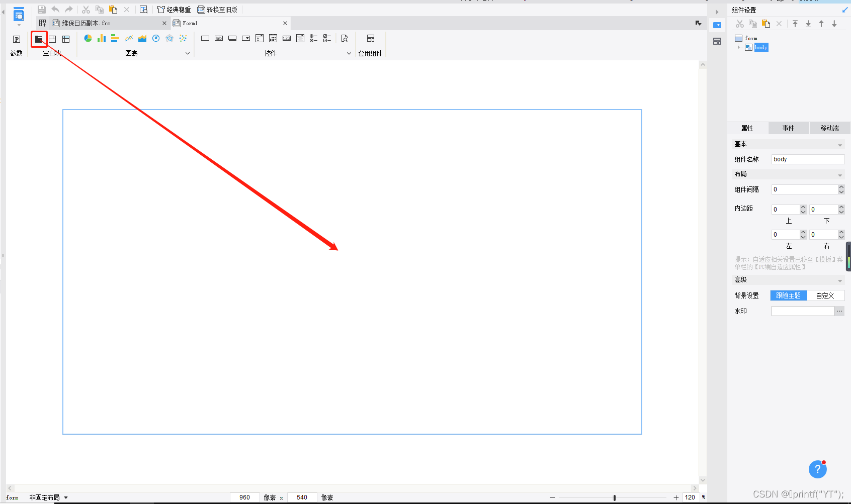Click the 转换至旧版 button

[x=217, y=10]
